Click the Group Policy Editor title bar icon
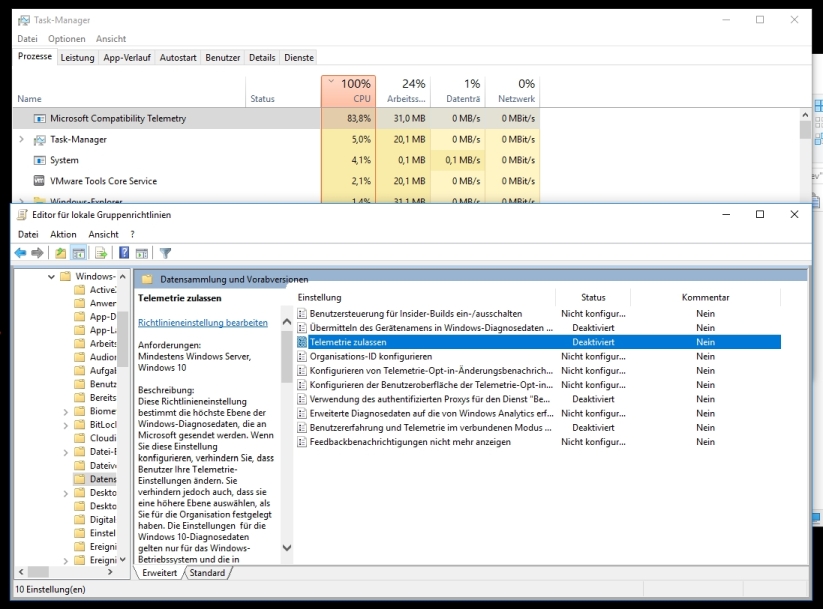The width and height of the screenshot is (823, 609). click(x=22, y=214)
